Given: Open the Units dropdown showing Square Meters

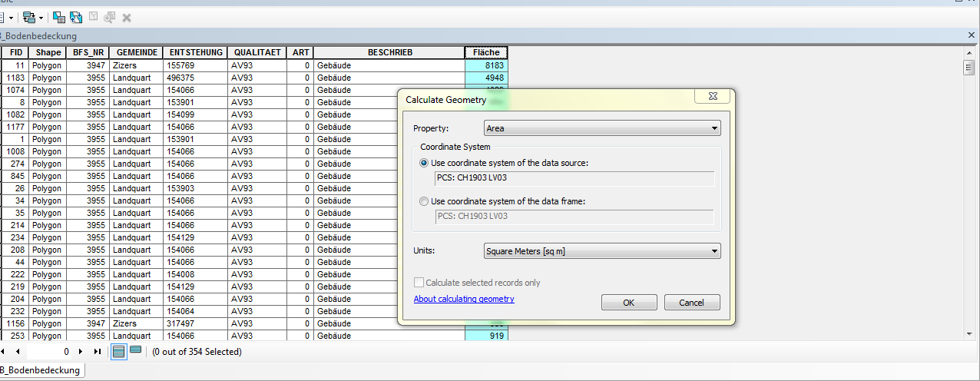Looking at the screenshot, I should click(601, 251).
